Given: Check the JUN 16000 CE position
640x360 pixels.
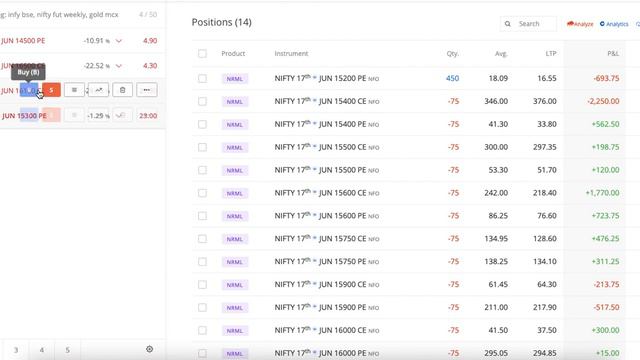Looking at the screenshot, I should [x=202, y=330].
